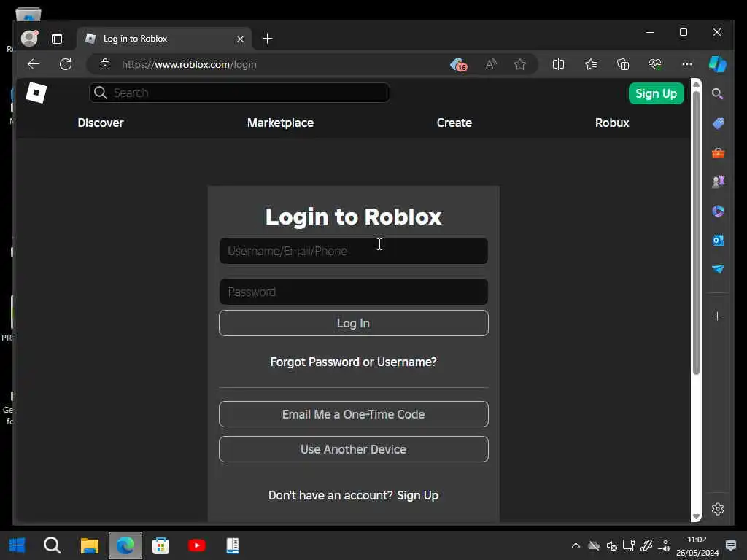Click Use Another Device button

tap(354, 449)
